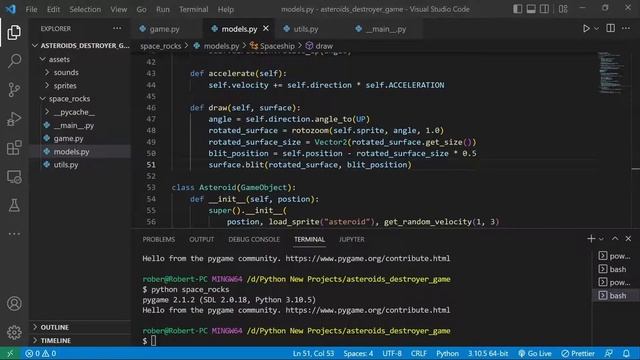Screen dimensions: 640x360
Task: Go to line via Ln 51, Col 53
Action: [313, 353]
